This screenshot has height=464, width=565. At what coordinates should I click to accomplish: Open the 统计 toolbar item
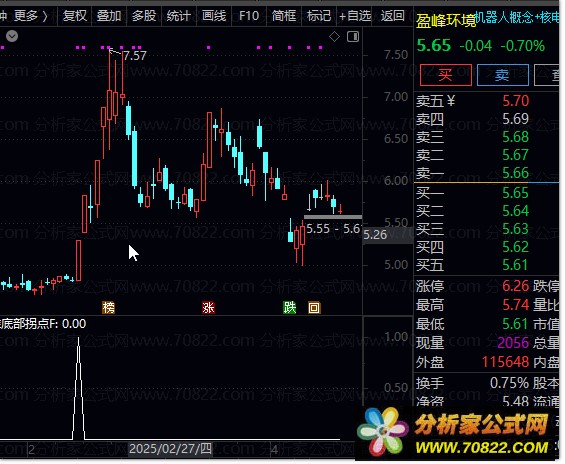click(x=178, y=16)
